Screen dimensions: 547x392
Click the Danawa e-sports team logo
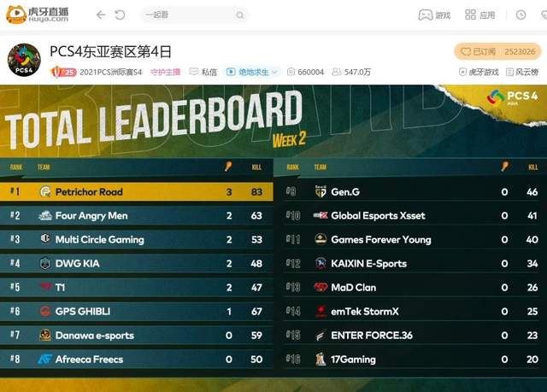coord(45,335)
